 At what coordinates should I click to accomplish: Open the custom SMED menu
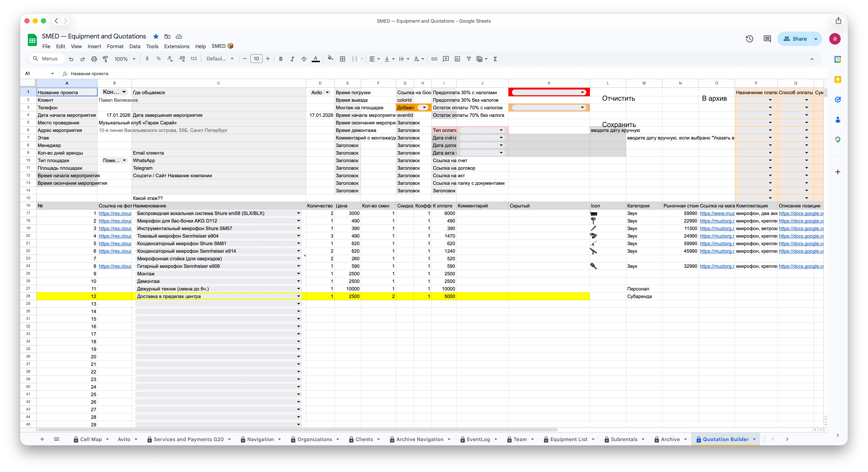pyautogui.click(x=222, y=46)
